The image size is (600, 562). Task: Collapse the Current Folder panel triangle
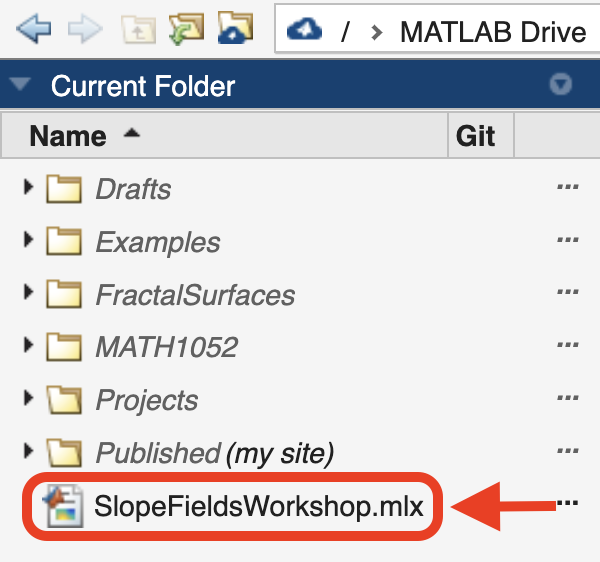click(20, 83)
